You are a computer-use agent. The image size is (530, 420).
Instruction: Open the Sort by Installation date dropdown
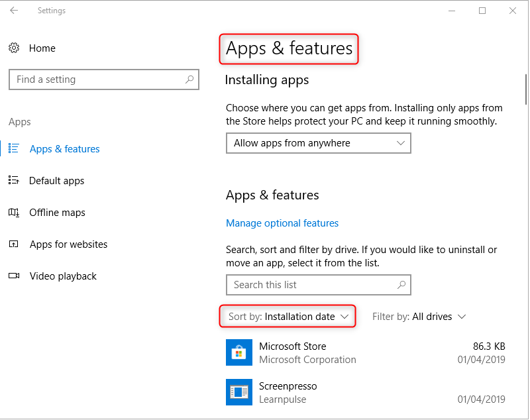(x=288, y=317)
